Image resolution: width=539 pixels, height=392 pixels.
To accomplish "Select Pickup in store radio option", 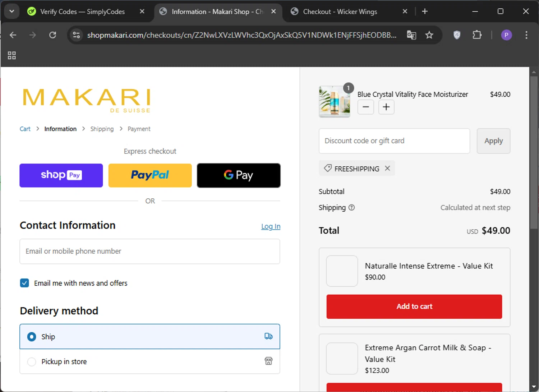I will (x=32, y=361).
